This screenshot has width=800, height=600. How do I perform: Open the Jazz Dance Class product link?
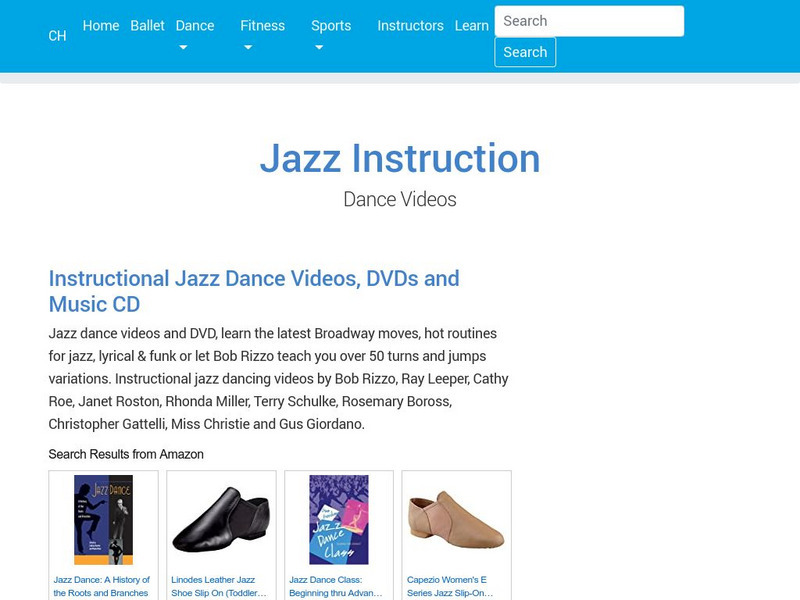338,586
